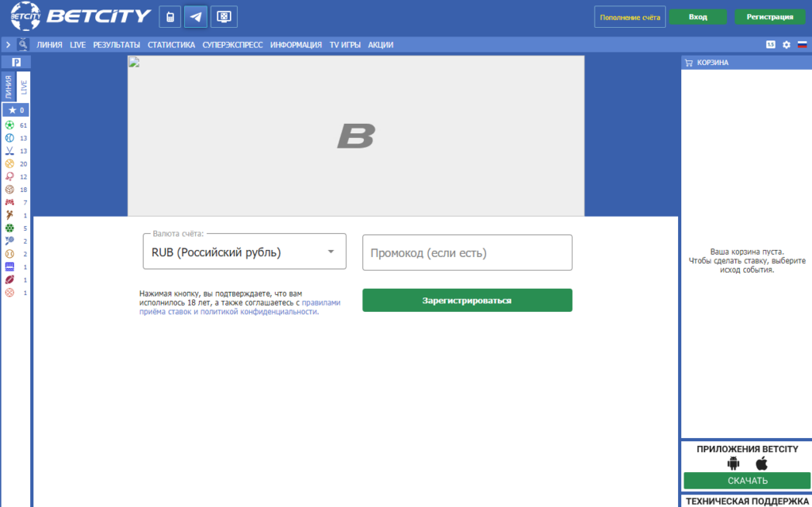Select green futsal ball icon with 5
This screenshot has width=812, height=507.
click(x=10, y=228)
